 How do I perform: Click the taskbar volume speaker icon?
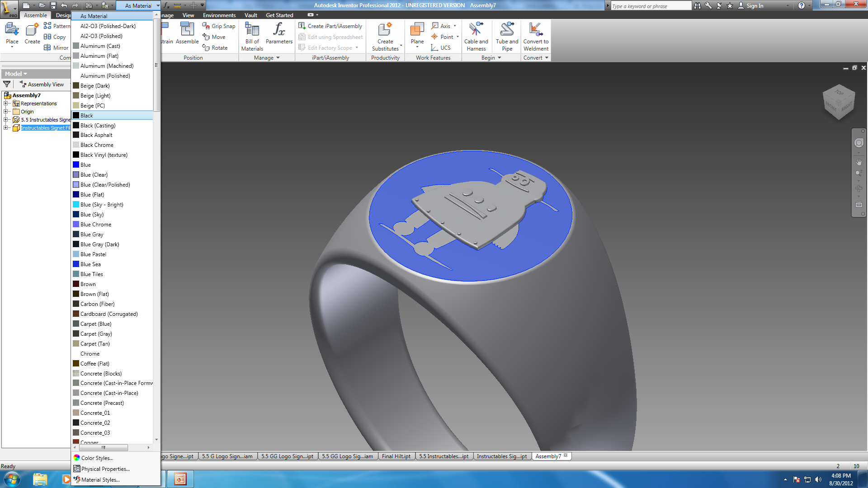pyautogui.click(x=818, y=479)
